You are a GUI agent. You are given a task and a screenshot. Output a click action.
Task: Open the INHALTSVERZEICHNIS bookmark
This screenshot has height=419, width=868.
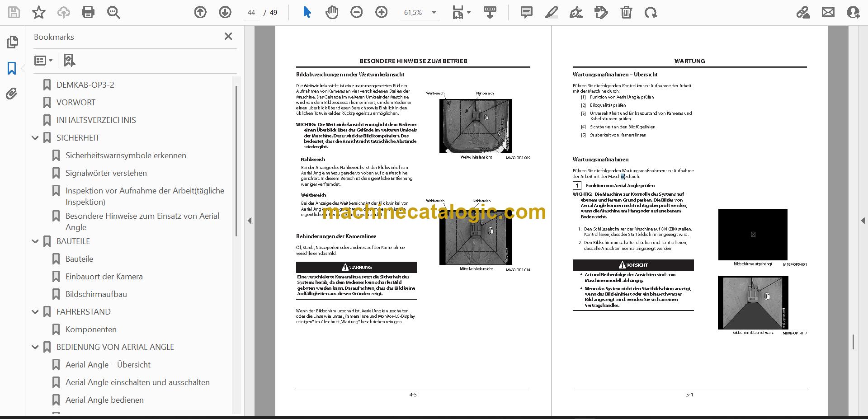(96, 120)
